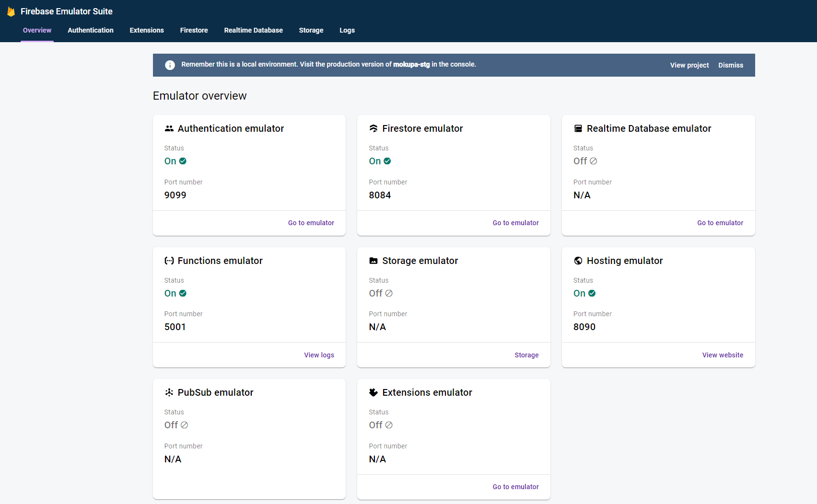
Task: Click the Functions emulator card title
Action: 220,261
